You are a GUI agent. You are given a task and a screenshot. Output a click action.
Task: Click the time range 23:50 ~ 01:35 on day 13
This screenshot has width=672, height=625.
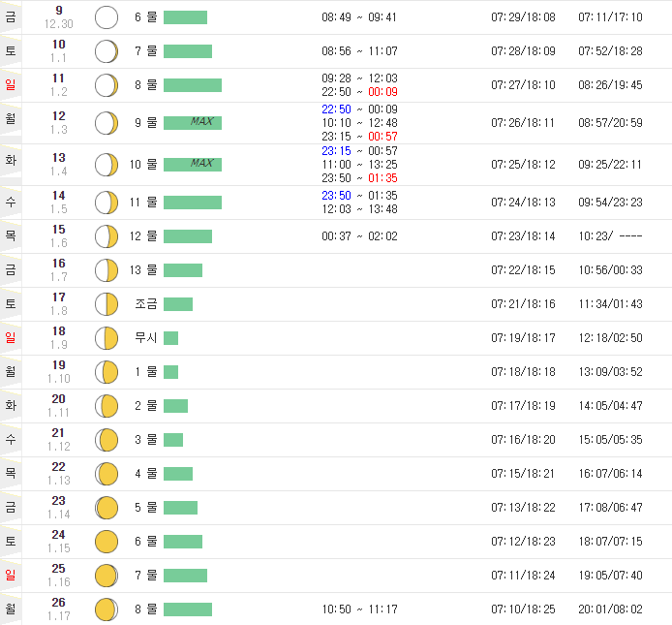click(x=359, y=178)
